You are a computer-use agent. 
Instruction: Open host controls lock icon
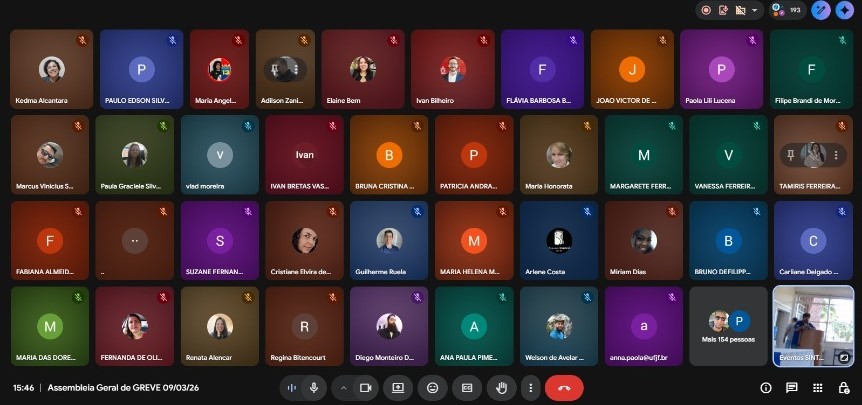[x=842, y=387]
